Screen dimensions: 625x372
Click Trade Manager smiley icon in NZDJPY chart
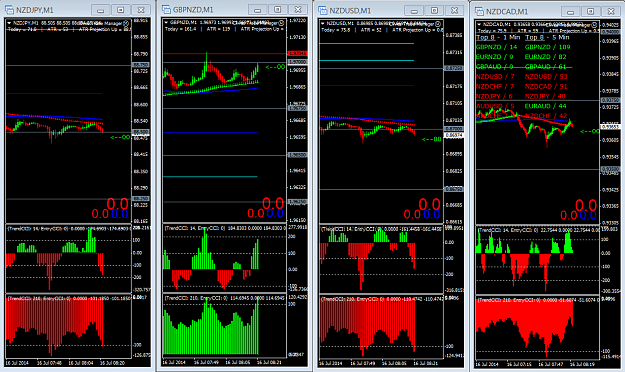126,23
